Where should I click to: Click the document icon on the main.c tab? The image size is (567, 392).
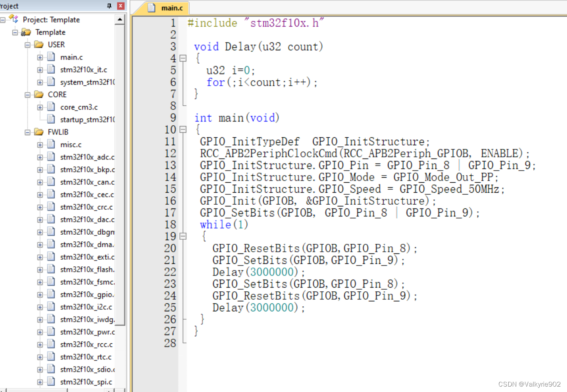151,7
